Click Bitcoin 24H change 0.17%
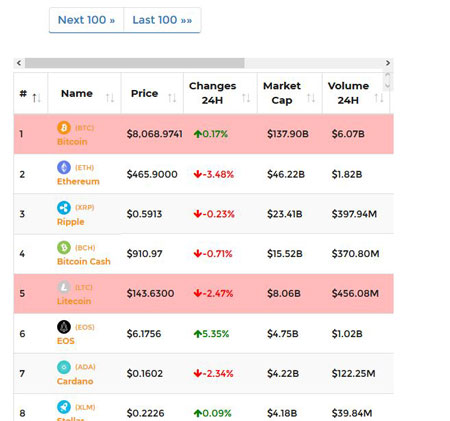Screen dimensions: 450x421 coord(211,134)
